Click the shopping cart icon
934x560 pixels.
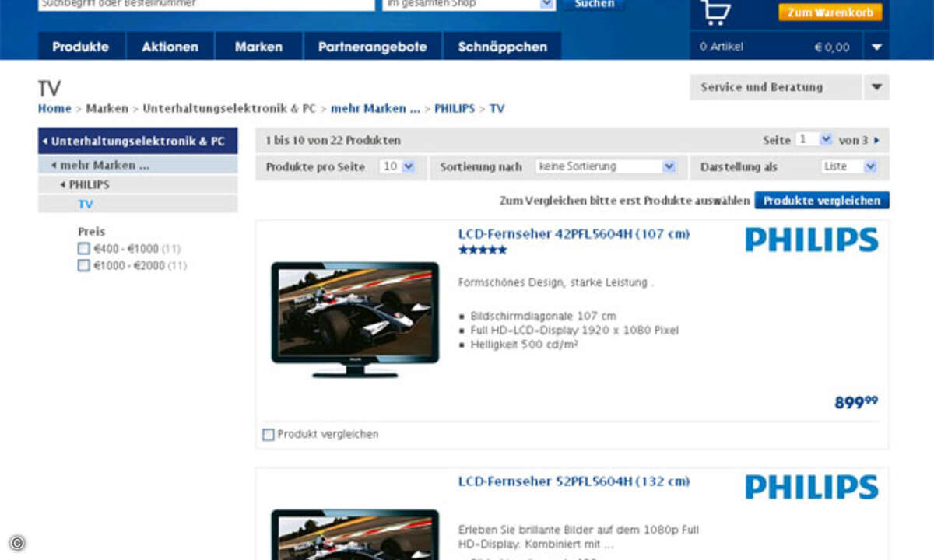click(715, 11)
